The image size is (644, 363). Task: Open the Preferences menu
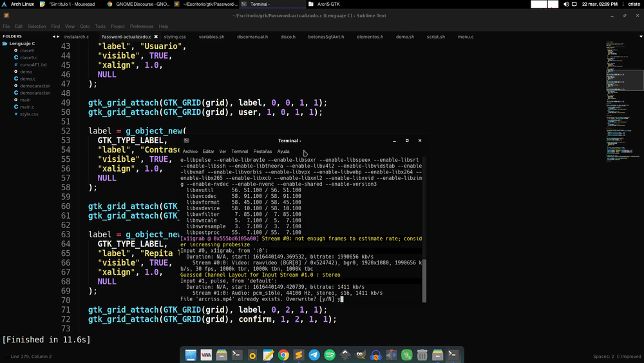tap(141, 26)
